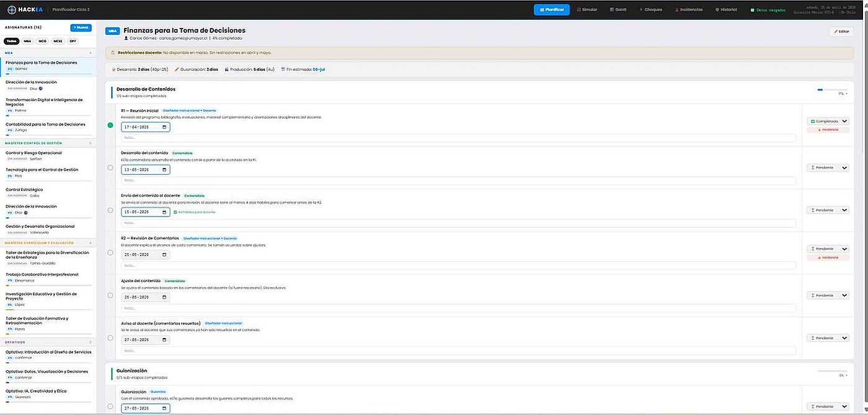Select Contabilidad para la Toma de Decisiones

[x=48, y=127]
